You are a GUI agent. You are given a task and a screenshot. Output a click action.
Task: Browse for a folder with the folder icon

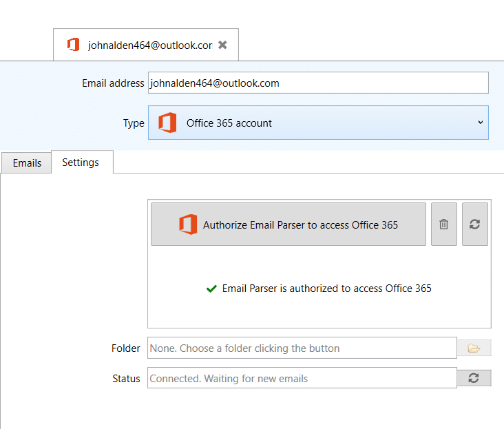coord(474,348)
